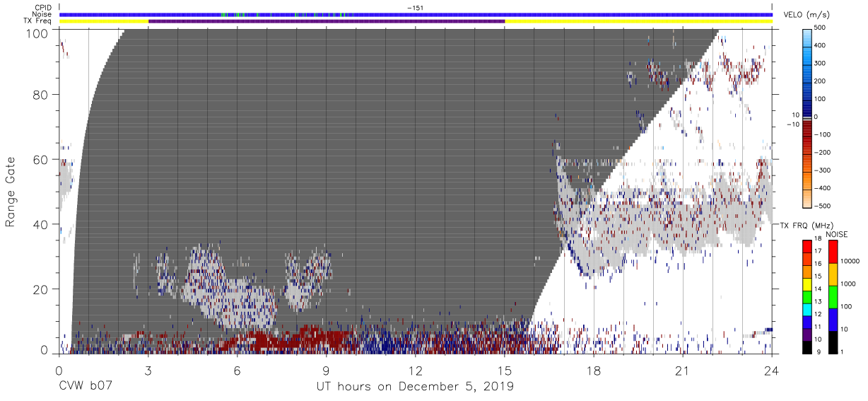Click y-axis tick label 40
The height and width of the screenshot is (401, 868).
coord(40,224)
